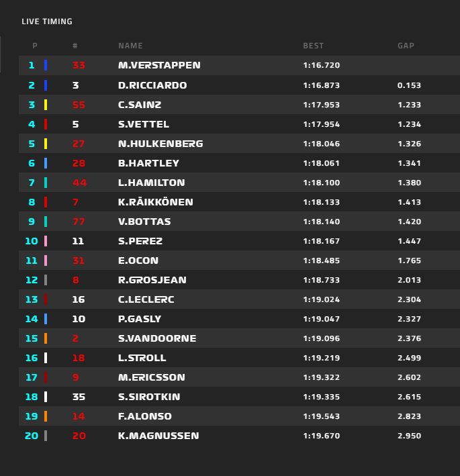Select E.OCON gap value 1.765

tap(409, 260)
